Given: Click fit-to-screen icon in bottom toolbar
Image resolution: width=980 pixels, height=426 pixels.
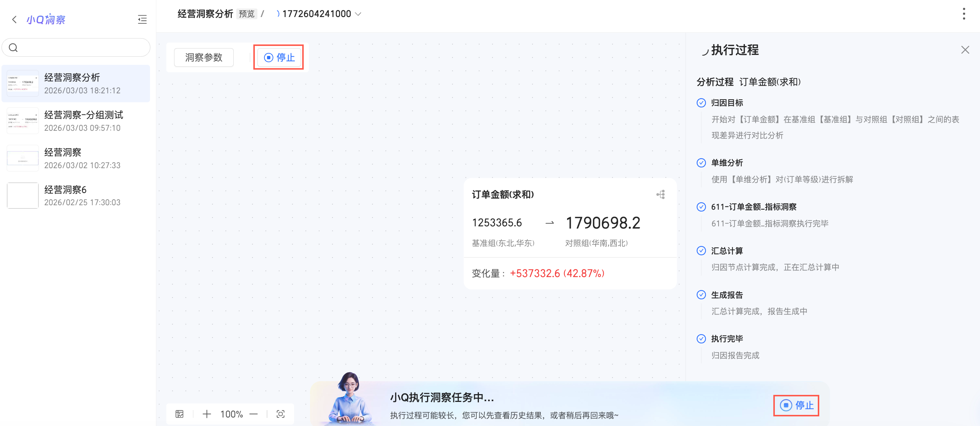Looking at the screenshot, I should 280,414.
